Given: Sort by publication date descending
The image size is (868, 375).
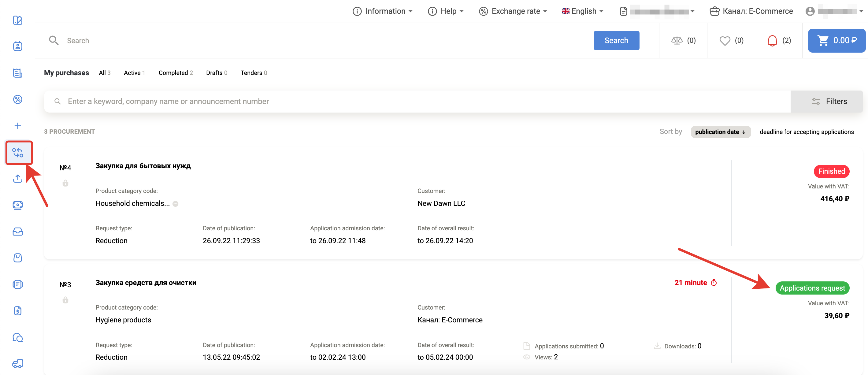Looking at the screenshot, I should [x=720, y=132].
